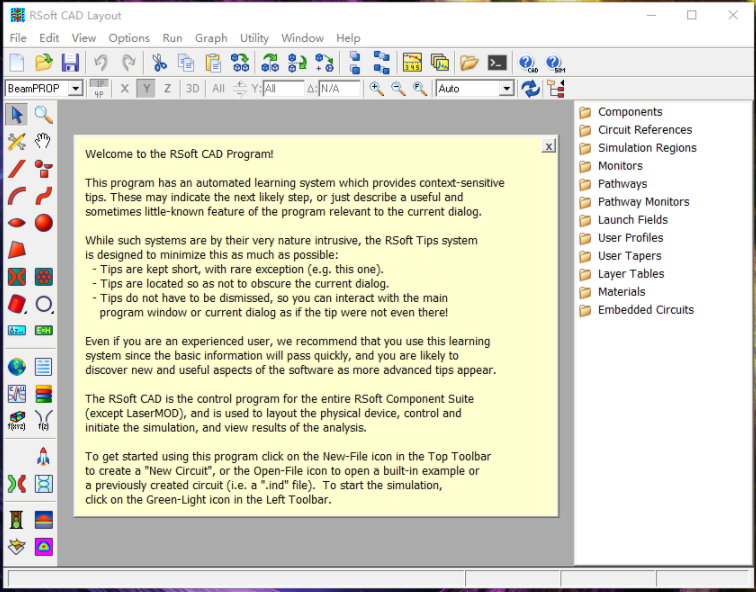Click the Y coordinate input field

click(x=283, y=89)
